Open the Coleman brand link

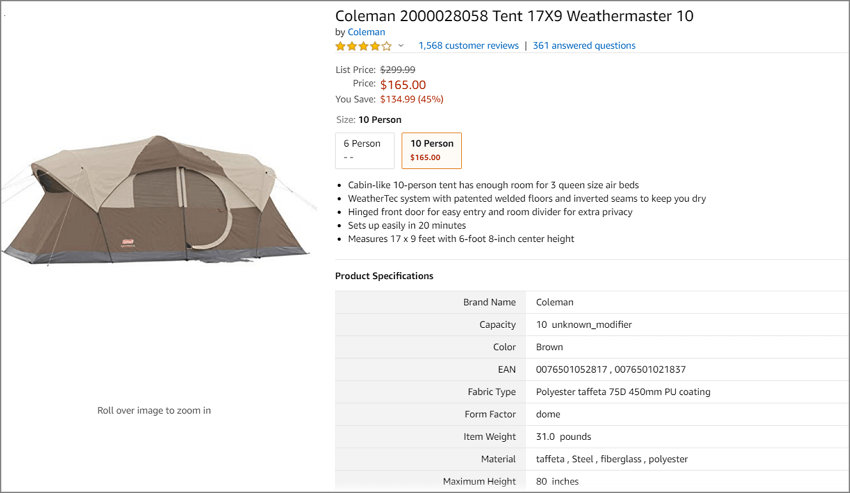point(366,32)
